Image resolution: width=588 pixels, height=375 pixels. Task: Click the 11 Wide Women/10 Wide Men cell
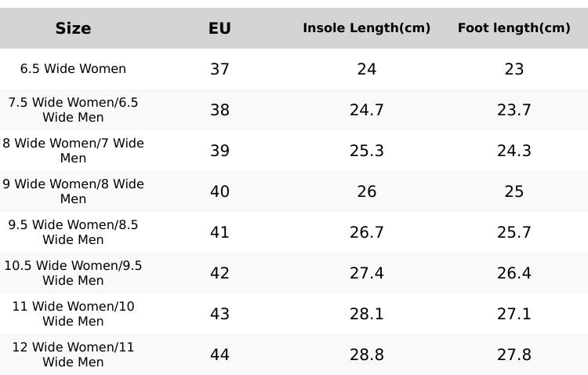coord(73,314)
